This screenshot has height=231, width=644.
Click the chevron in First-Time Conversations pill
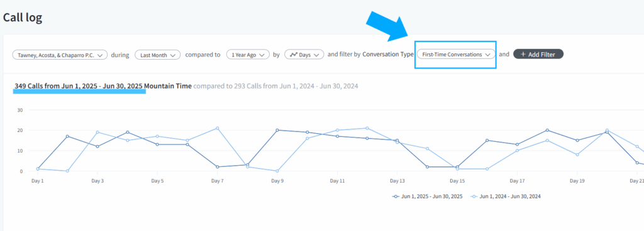pyautogui.click(x=488, y=55)
